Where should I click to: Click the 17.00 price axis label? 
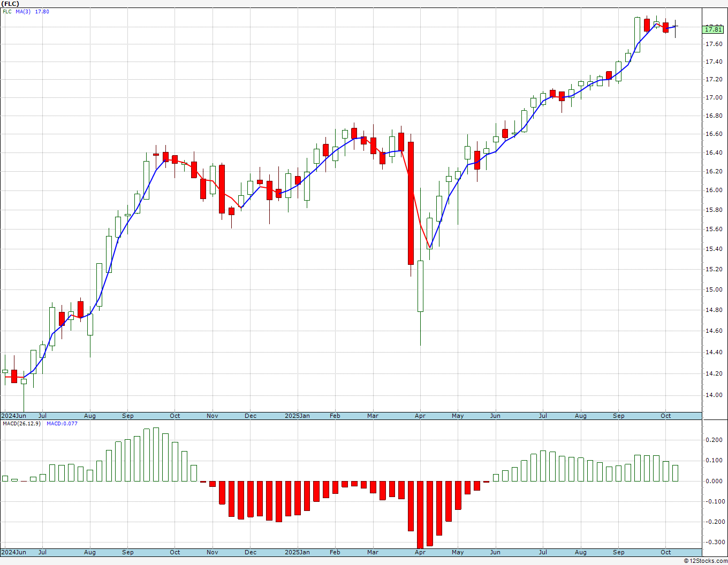point(714,98)
